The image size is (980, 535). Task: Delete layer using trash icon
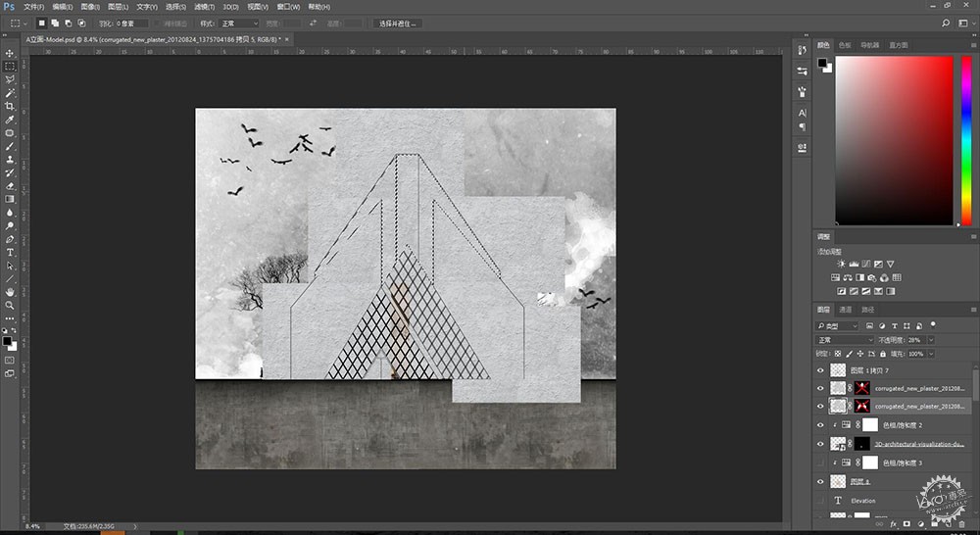pos(962,524)
